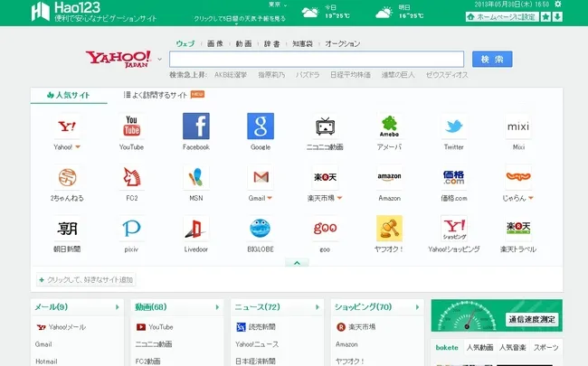Switch to よく訪問するサイト tab
Screen dimensions: 588x366
[x=161, y=95]
